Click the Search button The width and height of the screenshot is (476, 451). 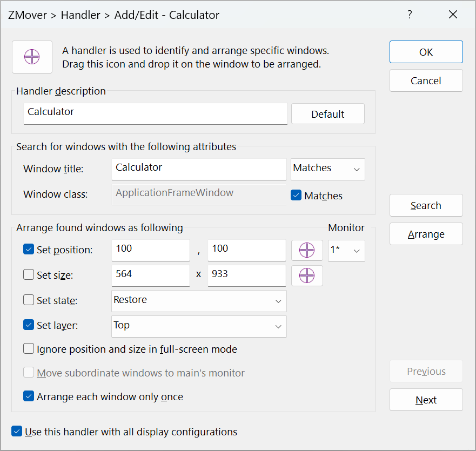click(x=426, y=205)
